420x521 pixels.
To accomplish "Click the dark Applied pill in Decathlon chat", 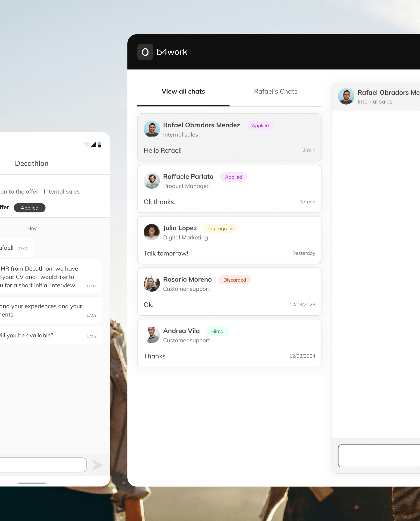I will click(29, 208).
